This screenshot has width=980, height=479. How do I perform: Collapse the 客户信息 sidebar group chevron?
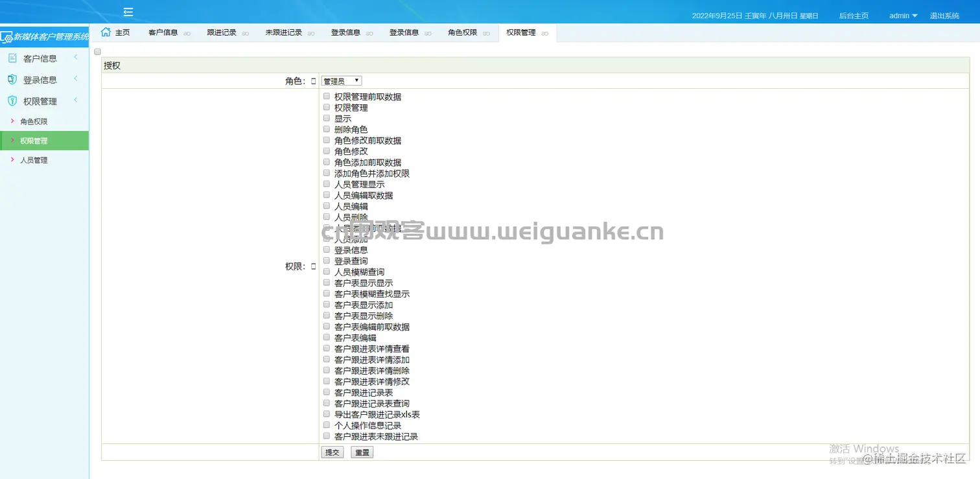click(75, 58)
